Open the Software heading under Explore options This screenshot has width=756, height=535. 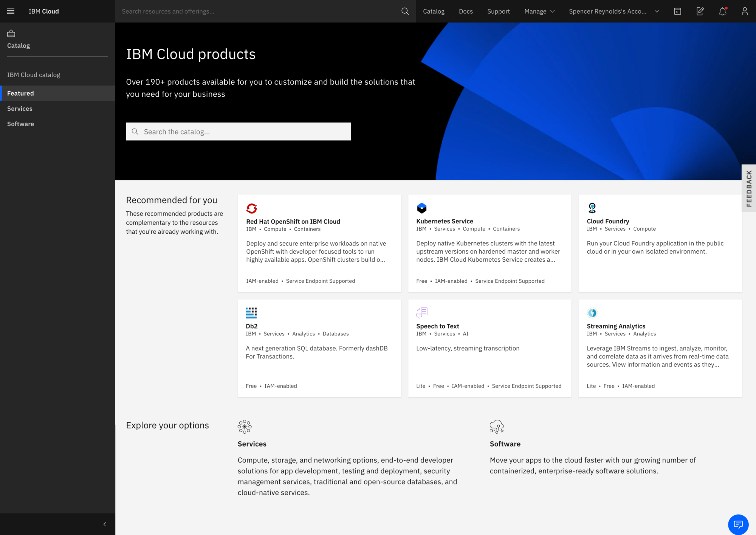click(x=505, y=444)
